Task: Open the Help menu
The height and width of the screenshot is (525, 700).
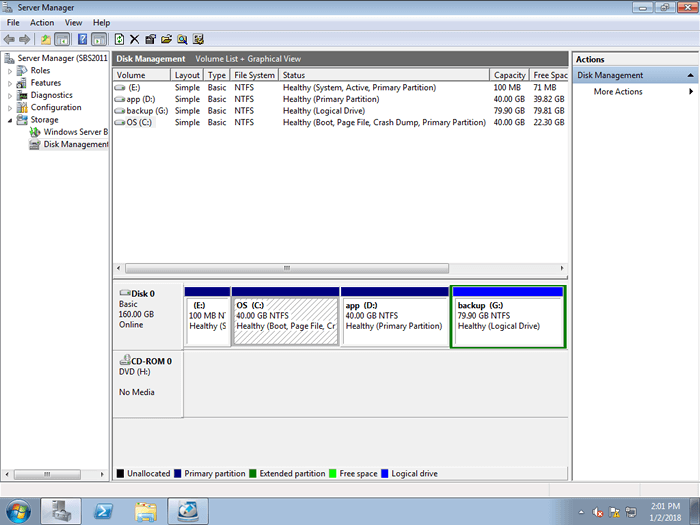Action: [101, 23]
